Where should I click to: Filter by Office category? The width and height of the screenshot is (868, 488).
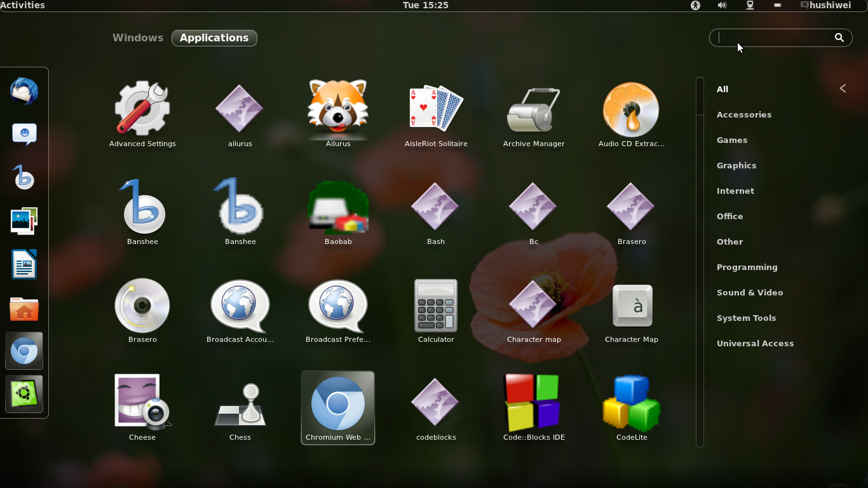[729, 216]
